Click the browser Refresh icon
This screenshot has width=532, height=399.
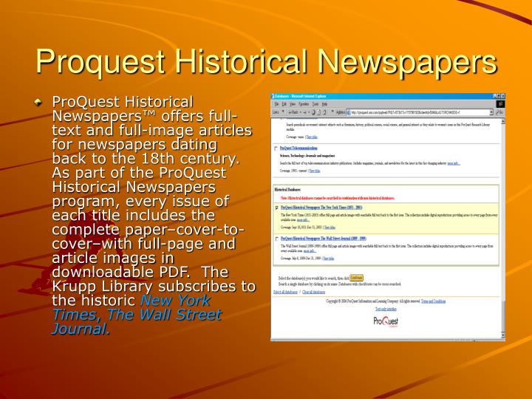point(319,112)
